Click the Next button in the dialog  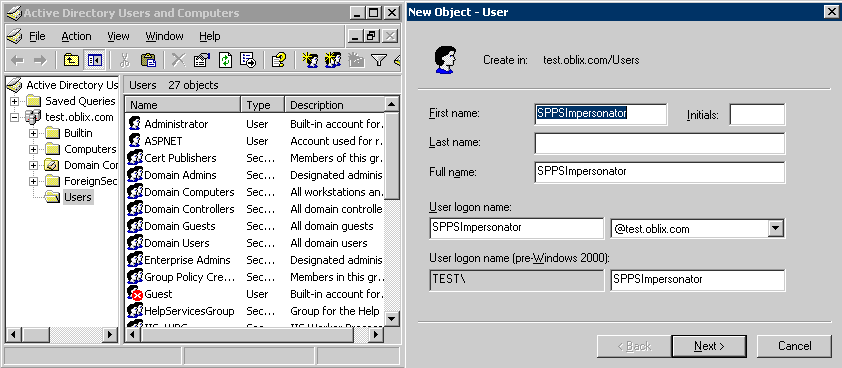709,346
